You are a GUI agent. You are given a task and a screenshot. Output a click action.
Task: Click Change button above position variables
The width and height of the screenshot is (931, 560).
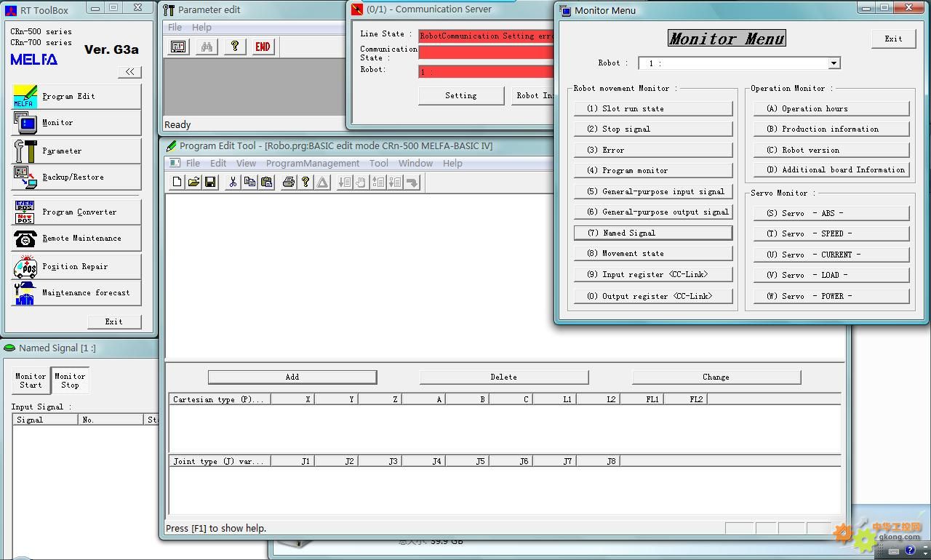(716, 377)
